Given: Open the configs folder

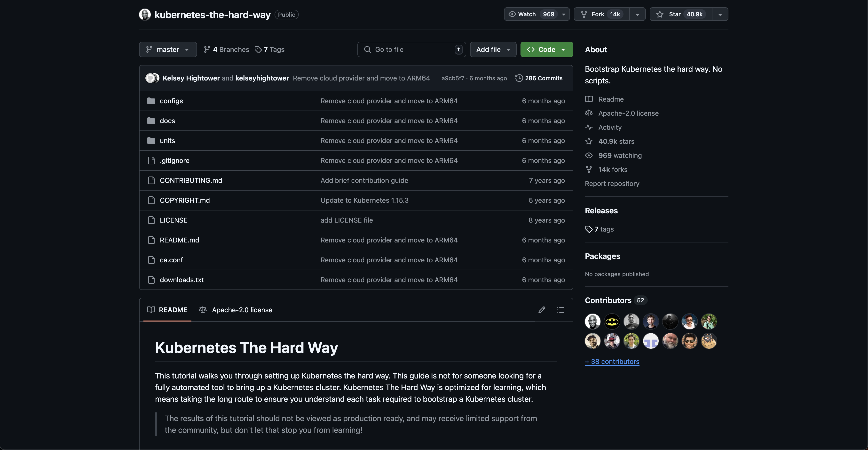Looking at the screenshot, I should [x=171, y=101].
